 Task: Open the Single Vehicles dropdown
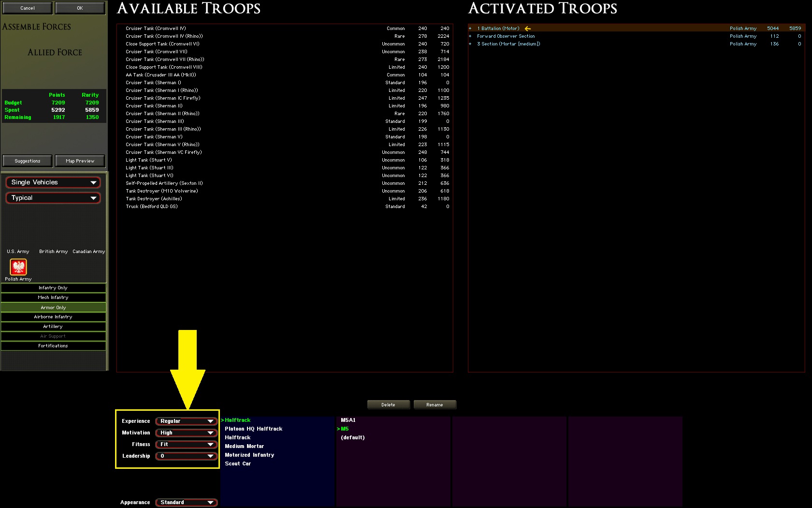click(53, 182)
